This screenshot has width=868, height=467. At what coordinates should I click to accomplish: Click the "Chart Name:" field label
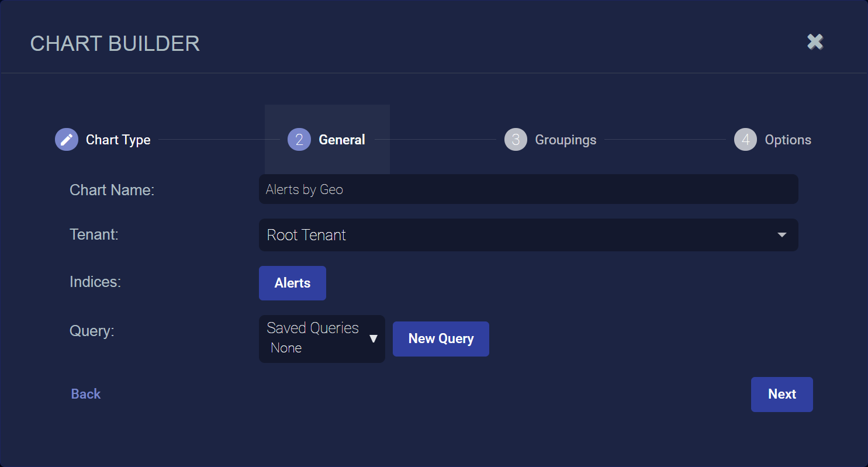point(112,190)
